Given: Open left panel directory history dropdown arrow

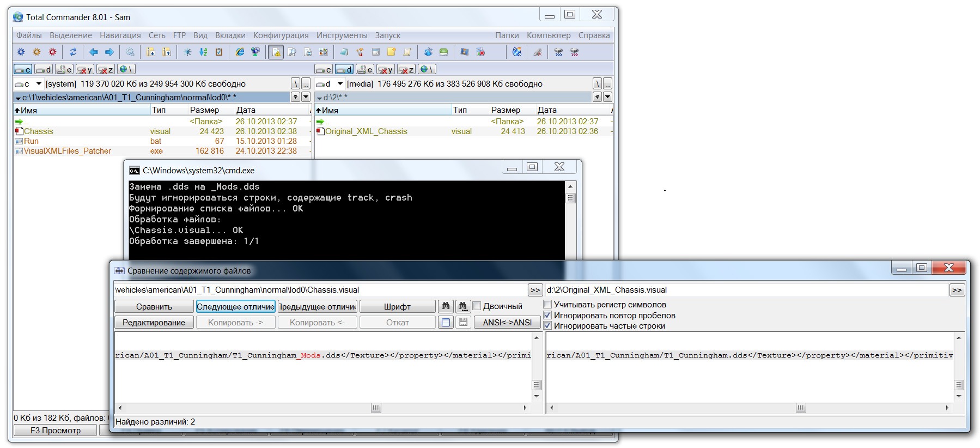Looking at the screenshot, I should pos(306,97).
